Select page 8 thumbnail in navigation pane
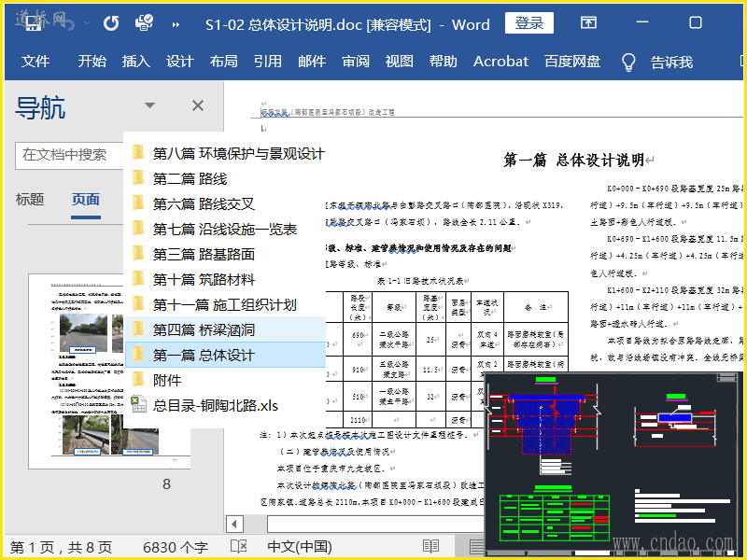747x560 pixels. click(109, 371)
